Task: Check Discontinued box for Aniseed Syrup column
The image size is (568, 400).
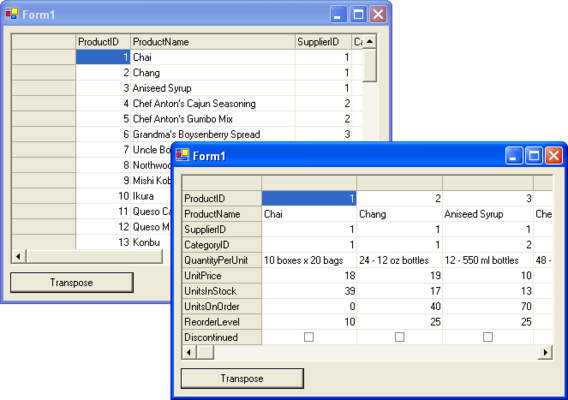Action: pos(488,337)
